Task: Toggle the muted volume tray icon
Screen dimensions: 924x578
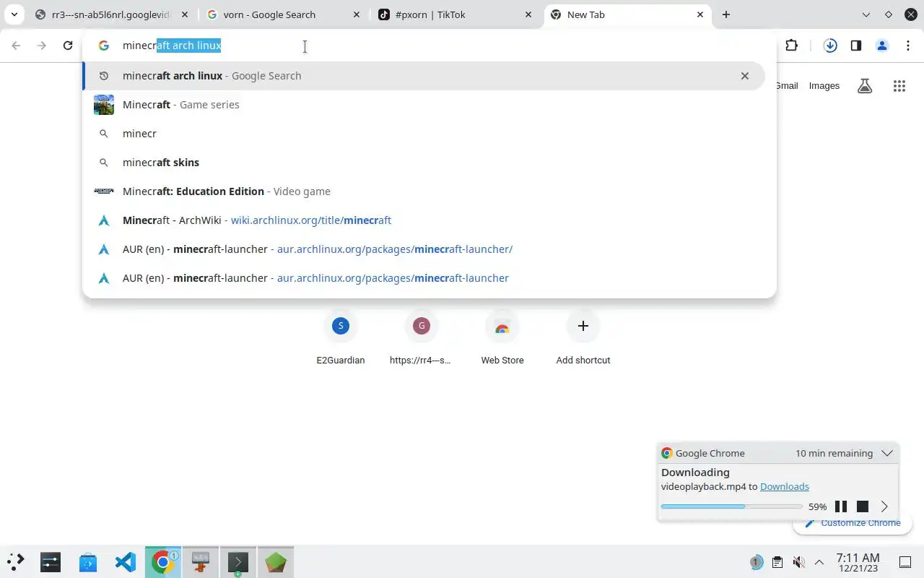Action: click(x=798, y=562)
